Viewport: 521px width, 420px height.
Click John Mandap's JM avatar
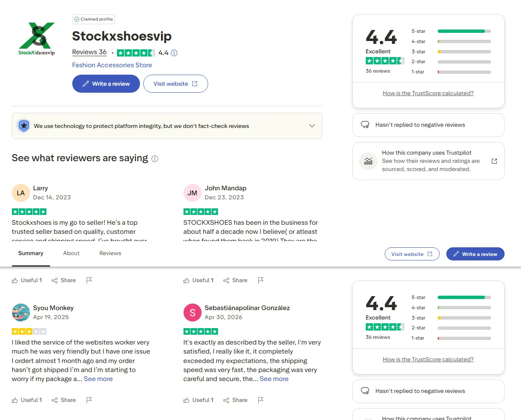coord(192,193)
